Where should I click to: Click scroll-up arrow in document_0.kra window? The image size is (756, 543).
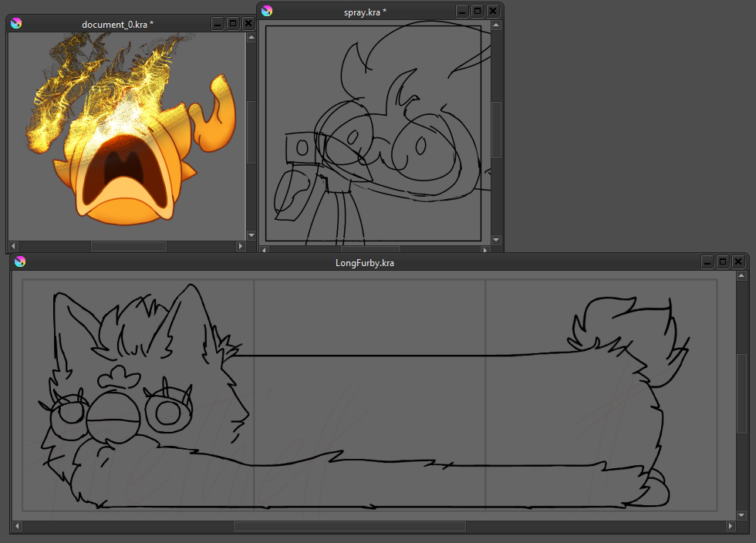click(x=251, y=38)
